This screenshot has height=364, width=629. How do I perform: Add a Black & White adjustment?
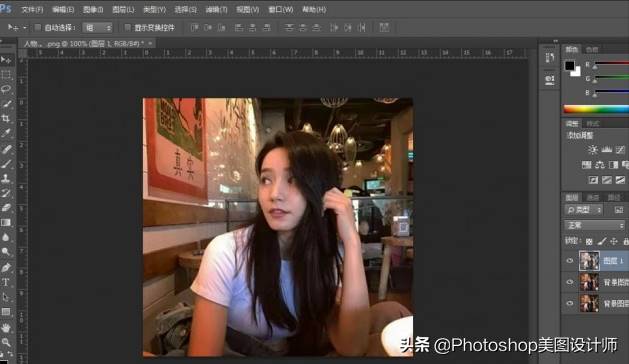tap(613, 165)
